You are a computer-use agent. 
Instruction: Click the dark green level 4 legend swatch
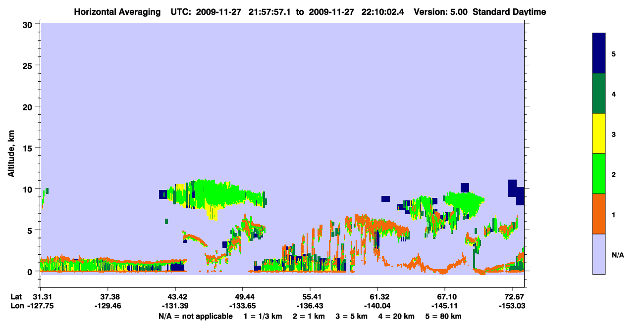click(x=599, y=94)
